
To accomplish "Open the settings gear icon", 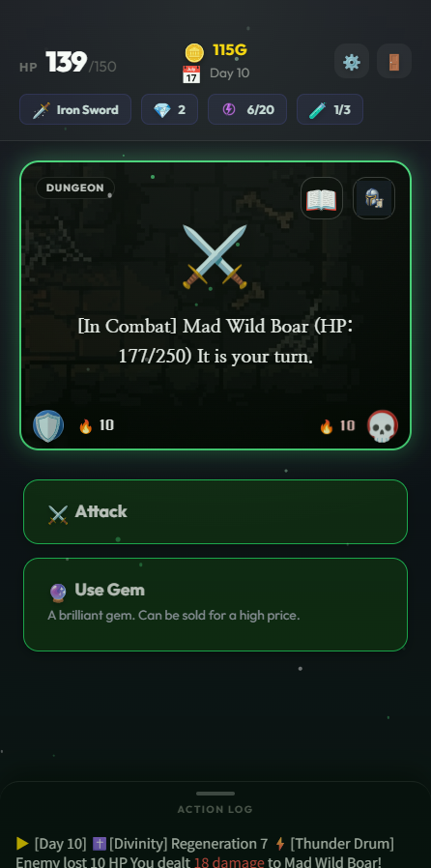I will pos(352,61).
